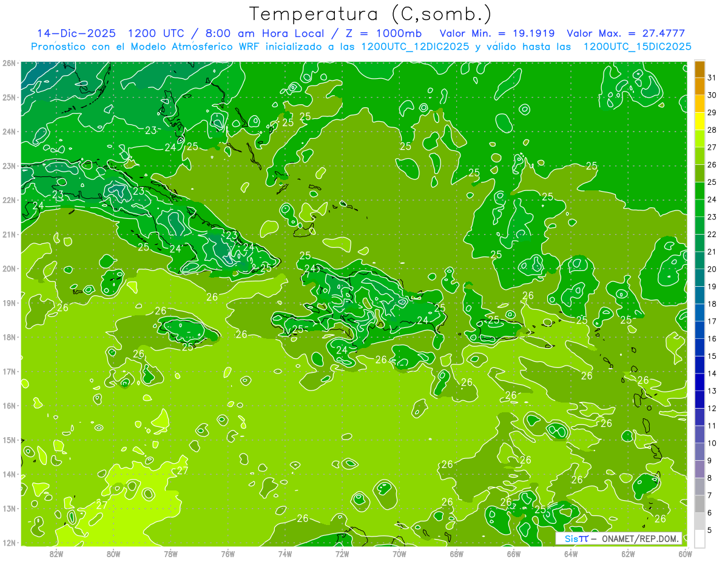Click the 12N latitude axis label
The height and width of the screenshot is (562, 728).
tap(9, 543)
